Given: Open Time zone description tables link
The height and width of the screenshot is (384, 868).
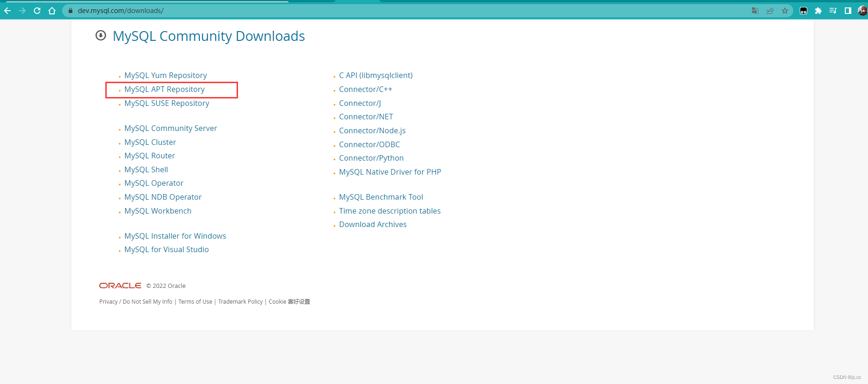Looking at the screenshot, I should (x=390, y=211).
